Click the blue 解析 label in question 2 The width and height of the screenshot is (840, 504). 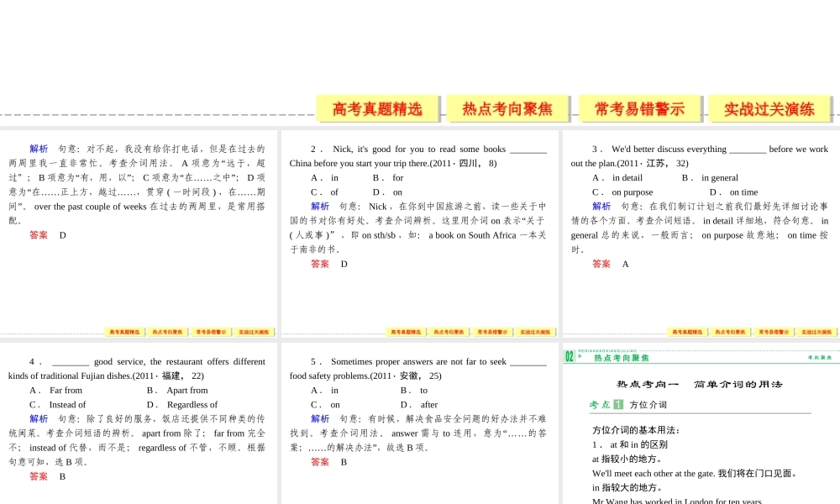320,206
